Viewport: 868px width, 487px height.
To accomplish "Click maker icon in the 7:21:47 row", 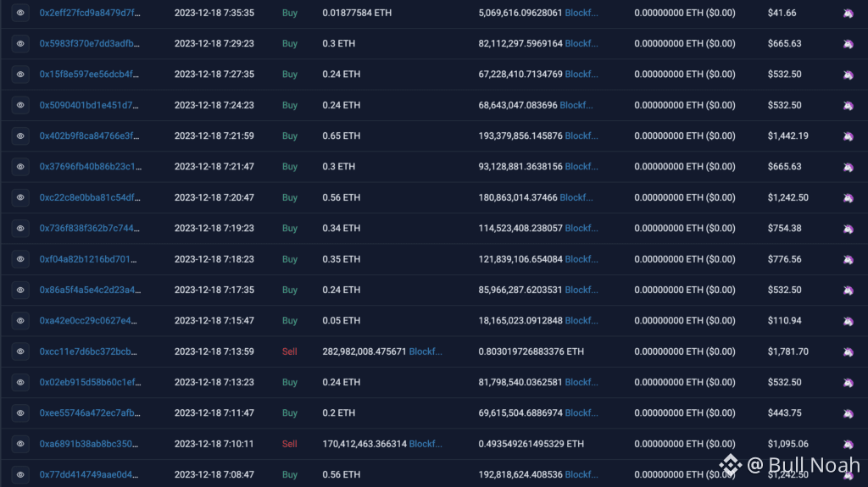I will [x=848, y=167].
